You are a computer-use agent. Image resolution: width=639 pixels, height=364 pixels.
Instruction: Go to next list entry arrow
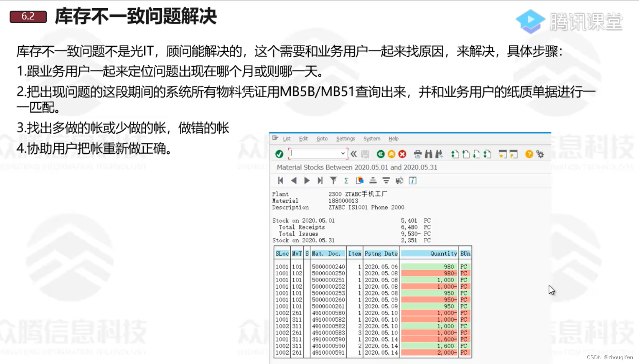pos(307,180)
